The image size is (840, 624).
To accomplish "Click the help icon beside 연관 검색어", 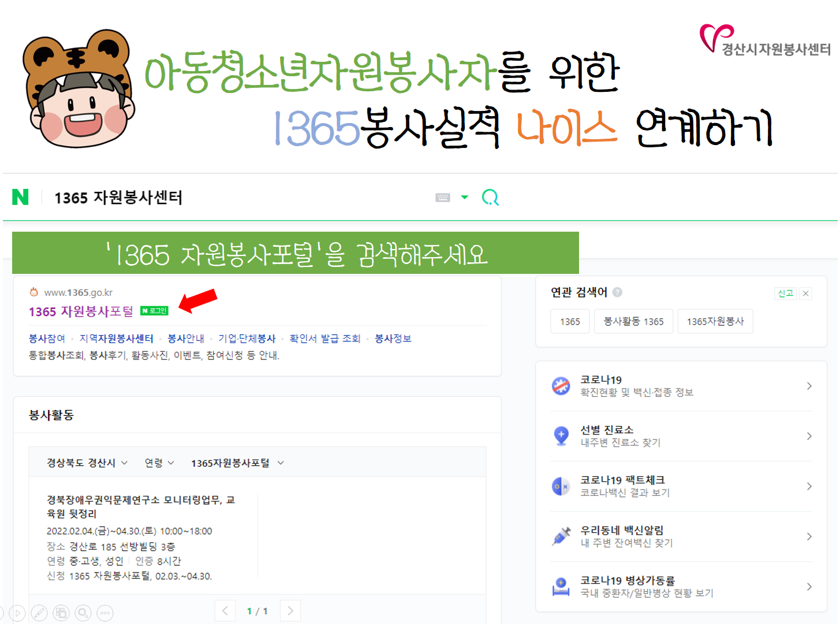I will [618, 292].
